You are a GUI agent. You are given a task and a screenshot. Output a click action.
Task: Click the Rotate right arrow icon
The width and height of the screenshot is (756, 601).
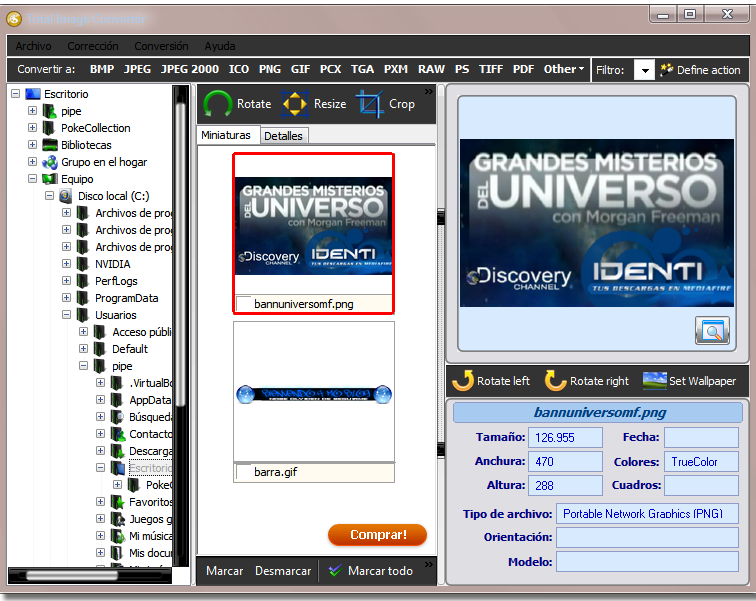555,380
